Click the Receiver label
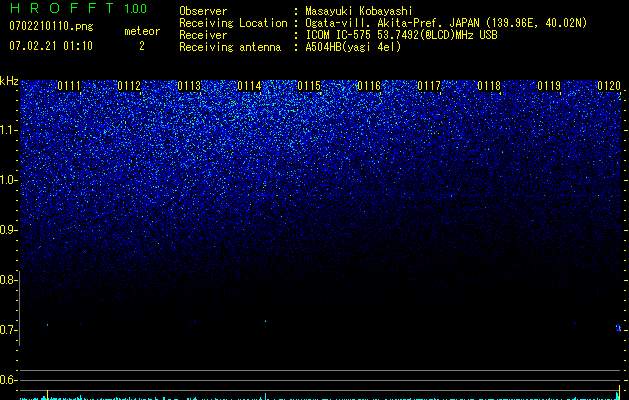Viewport: 629px width, 400px height. (203, 35)
